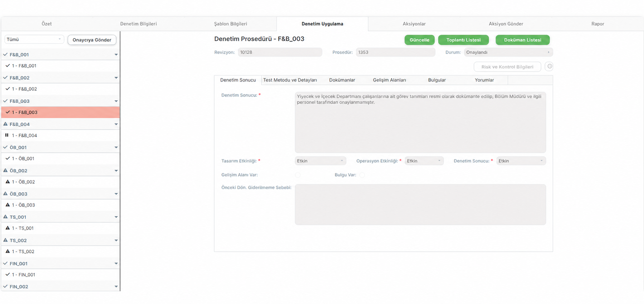Click the warning icon next to 1 - TS_001

click(x=7, y=228)
